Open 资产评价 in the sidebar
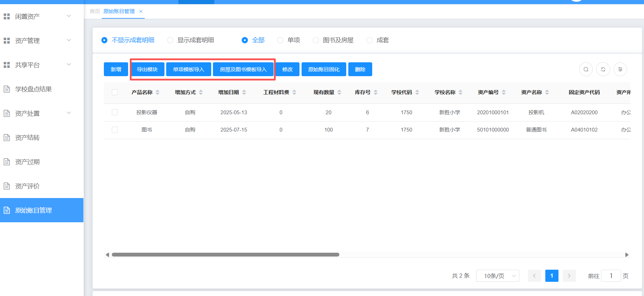 coord(27,186)
